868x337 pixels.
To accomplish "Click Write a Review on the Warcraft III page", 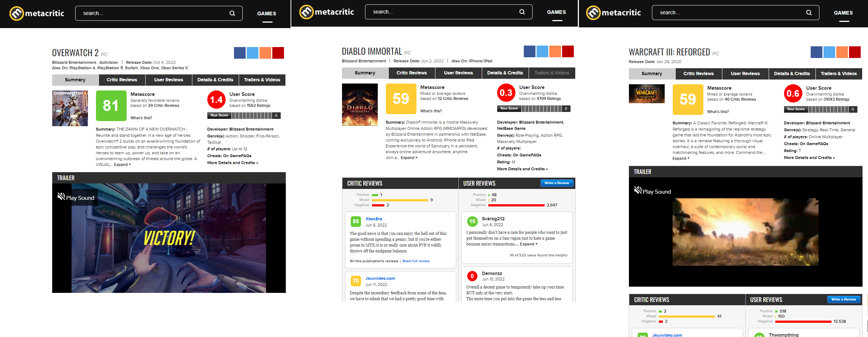I will pyautogui.click(x=844, y=299).
